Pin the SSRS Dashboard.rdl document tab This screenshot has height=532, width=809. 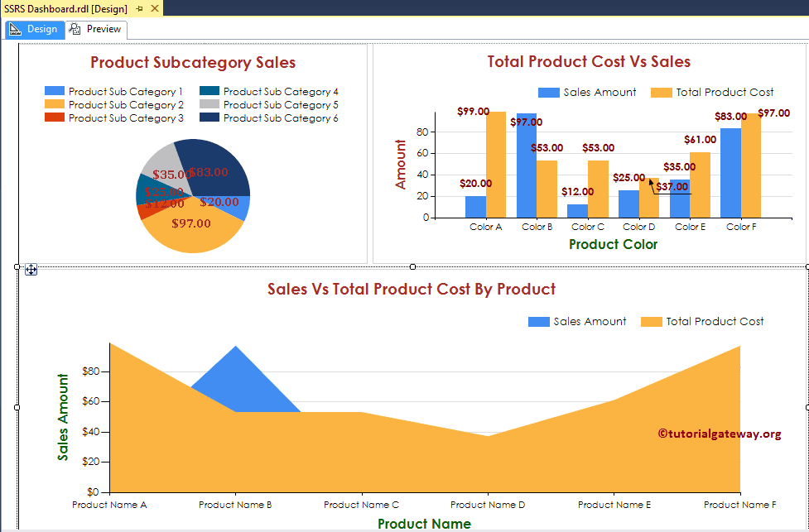138,9
